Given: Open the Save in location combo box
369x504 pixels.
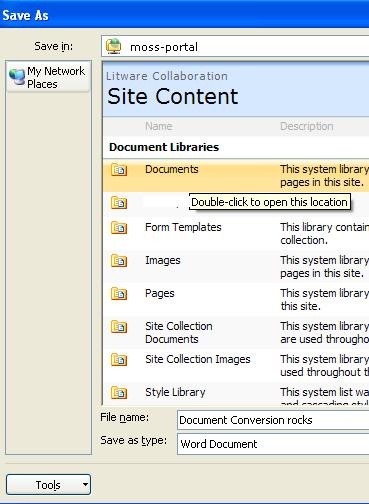Looking at the screenshot, I should point(235,46).
